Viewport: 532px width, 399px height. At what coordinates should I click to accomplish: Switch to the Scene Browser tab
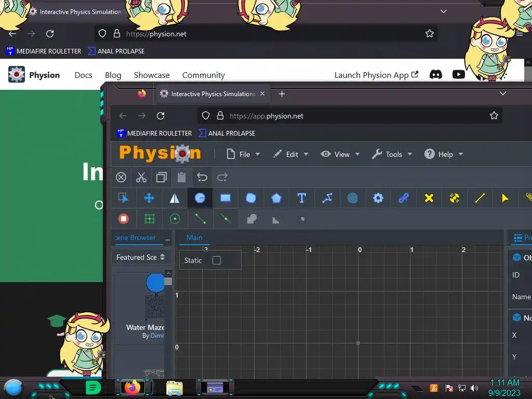(x=136, y=237)
